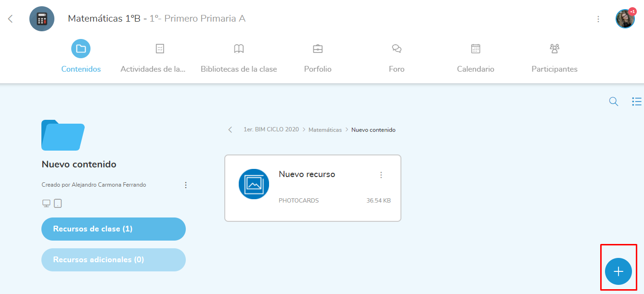This screenshot has width=644, height=294.
Task: Go to Bibliotecas de la clase tab
Action: click(x=239, y=57)
